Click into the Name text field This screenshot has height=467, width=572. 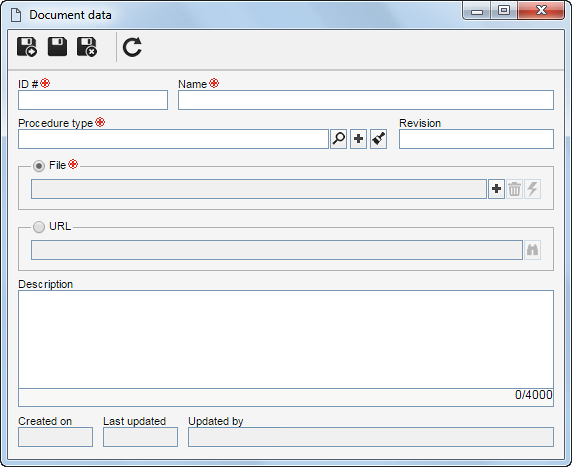(366, 100)
